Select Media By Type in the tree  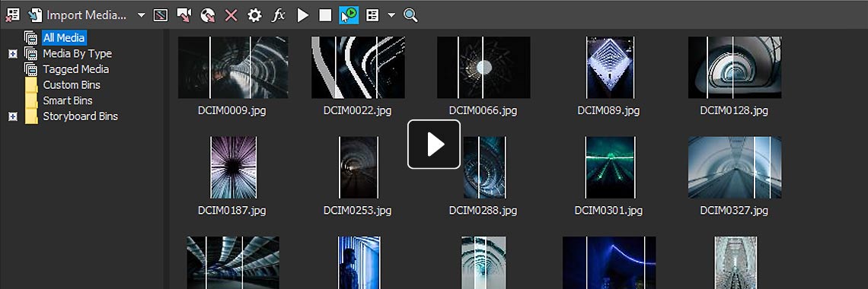click(78, 53)
